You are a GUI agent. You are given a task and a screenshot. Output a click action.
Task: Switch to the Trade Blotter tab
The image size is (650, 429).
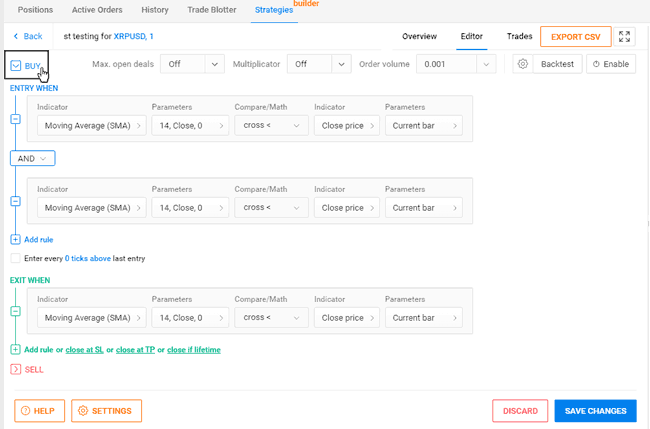211,10
